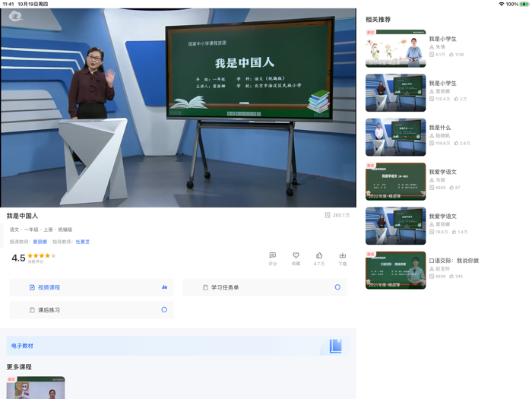Click the view-count icon beside 285.1万
Image resolution: width=532 pixels, height=399 pixels.
pyautogui.click(x=328, y=215)
